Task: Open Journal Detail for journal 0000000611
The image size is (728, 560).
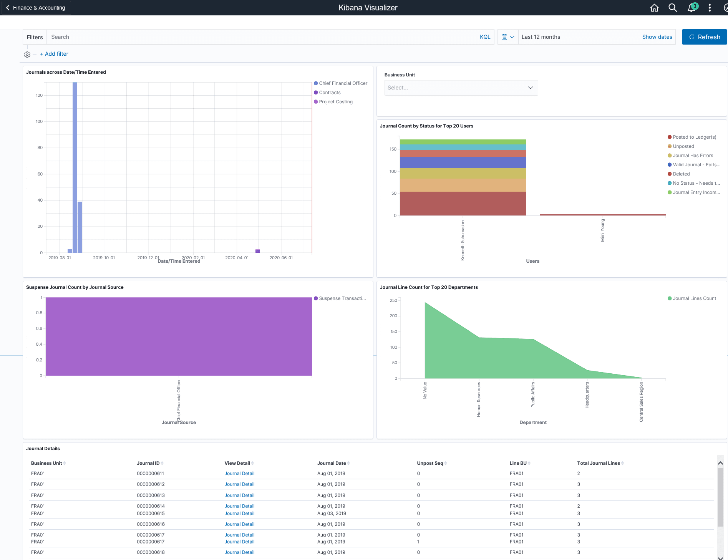Action: (x=239, y=474)
